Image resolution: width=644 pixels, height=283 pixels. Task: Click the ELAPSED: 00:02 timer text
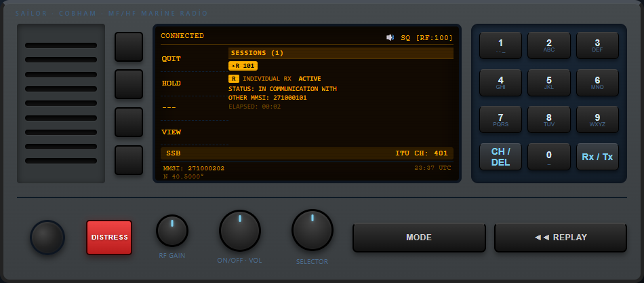255,107
